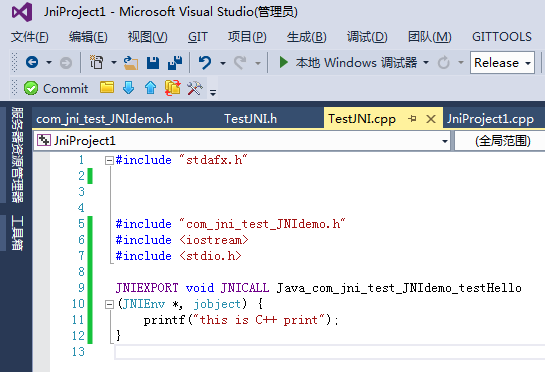
Task: Click in empty line 13 of editor
Action: coord(330,352)
